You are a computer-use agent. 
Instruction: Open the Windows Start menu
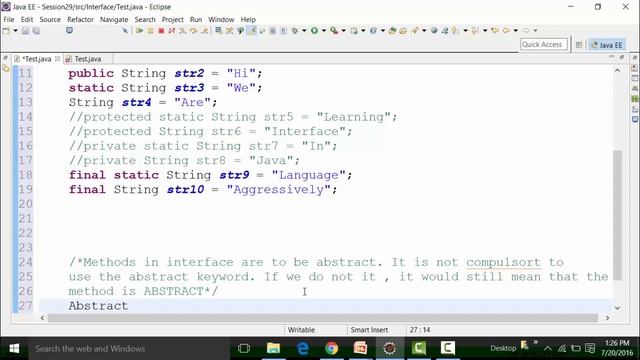(x=14, y=349)
